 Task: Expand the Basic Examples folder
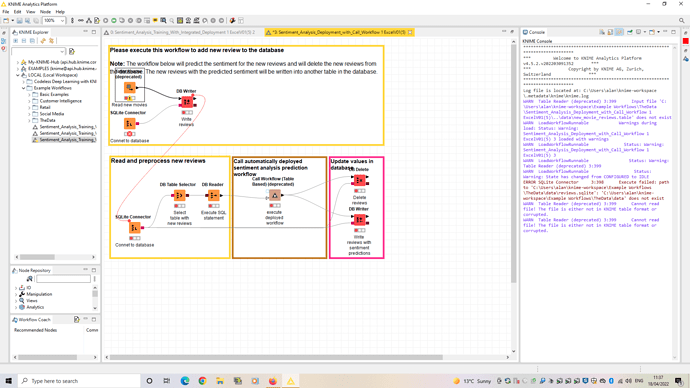[x=29, y=95]
